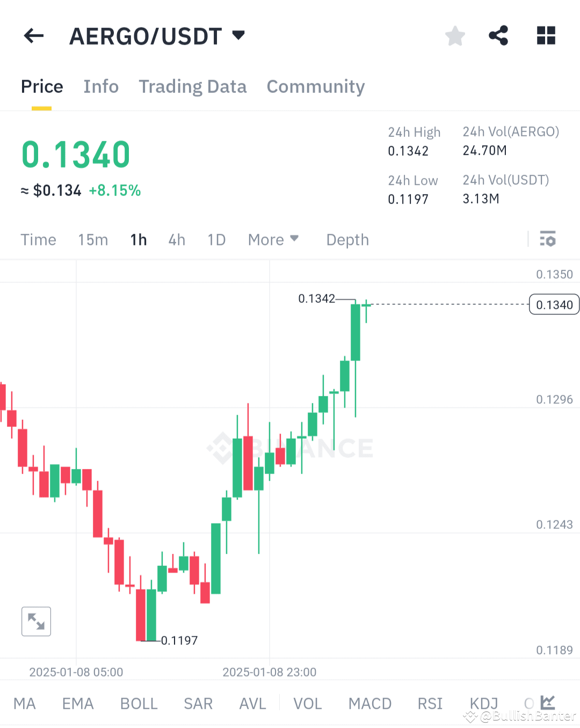
Task: Share the chart using the share icon
Action: [x=498, y=35]
